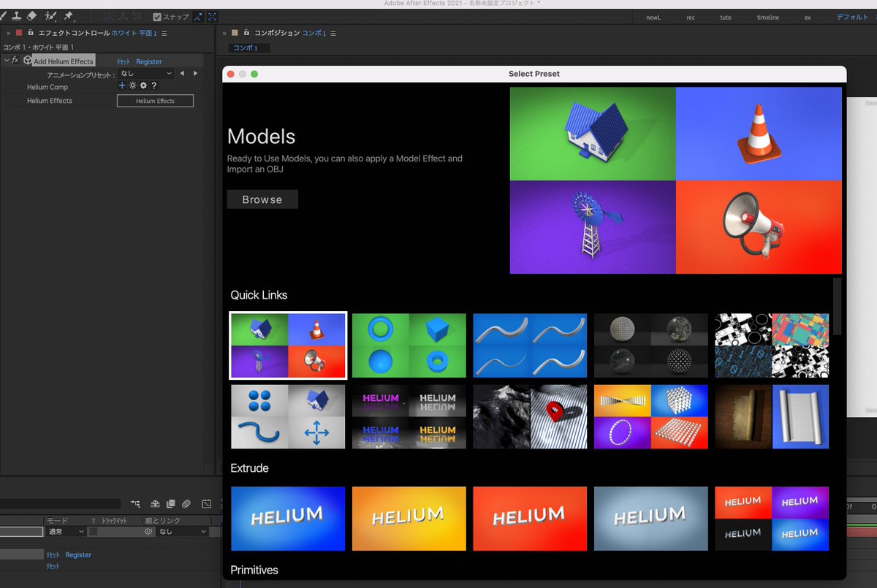This screenshot has height=588, width=877.
Task: Select the terrain and map pin thumbnail
Action: 530,416
